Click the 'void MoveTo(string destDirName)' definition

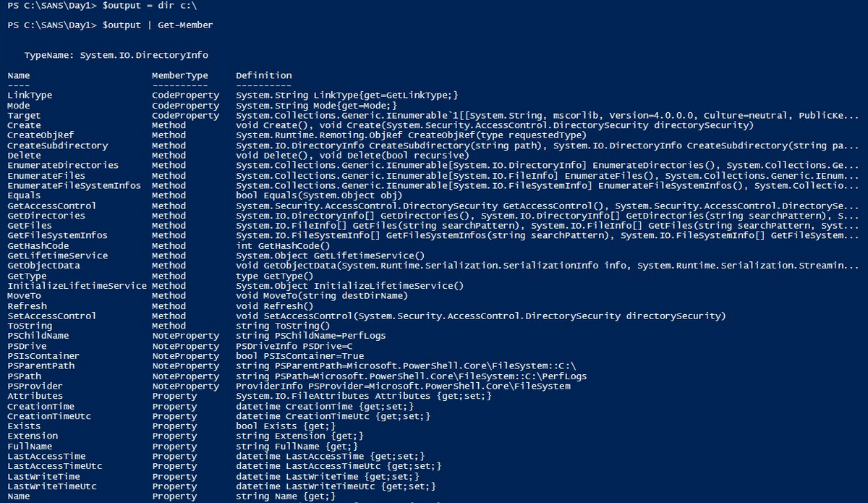pos(322,295)
